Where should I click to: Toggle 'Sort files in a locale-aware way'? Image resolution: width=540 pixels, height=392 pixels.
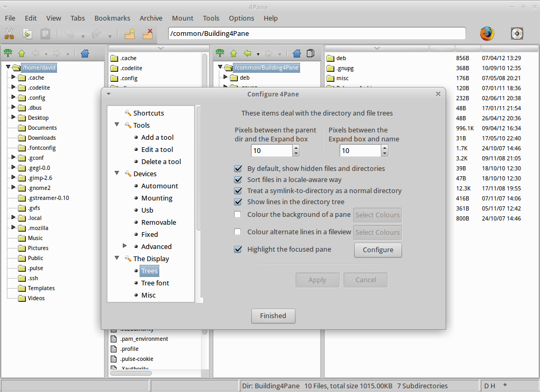pos(238,179)
